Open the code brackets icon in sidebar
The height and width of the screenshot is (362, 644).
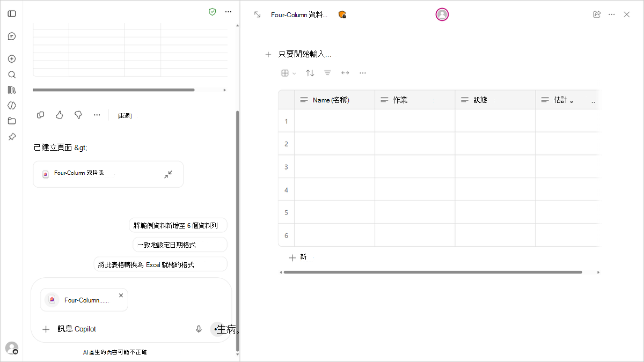[x=12, y=105]
